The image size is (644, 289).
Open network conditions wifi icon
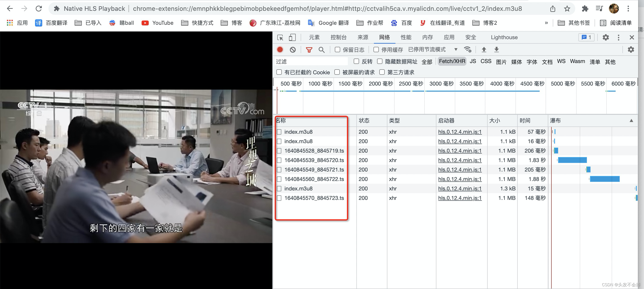[468, 50]
